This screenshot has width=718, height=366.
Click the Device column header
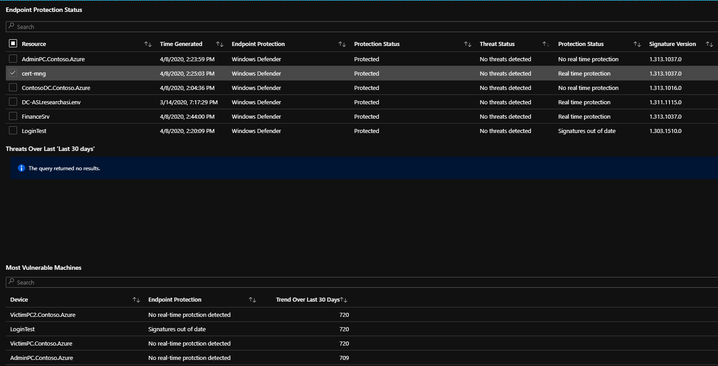click(19, 300)
